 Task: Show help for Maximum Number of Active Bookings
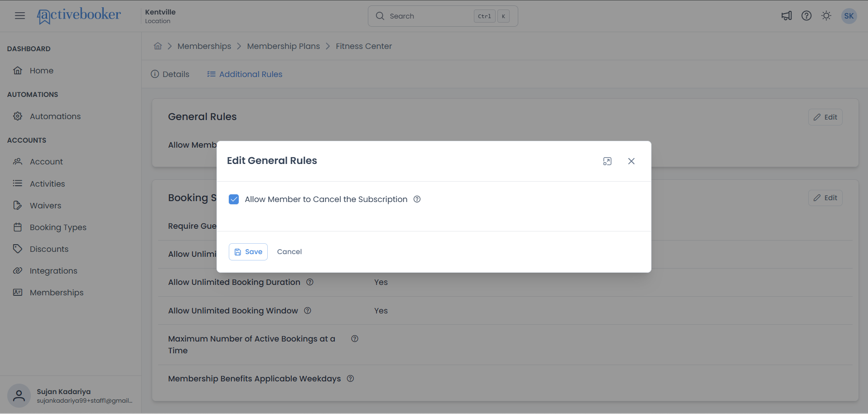tap(355, 339)
